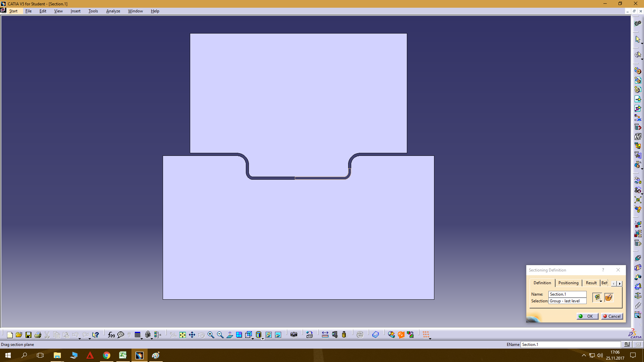The width and height of the screenshot is (644, 362).
Task: Toggle the Volume Cut button in dialog
Action: pyautogui.click(x=608, y=297)
